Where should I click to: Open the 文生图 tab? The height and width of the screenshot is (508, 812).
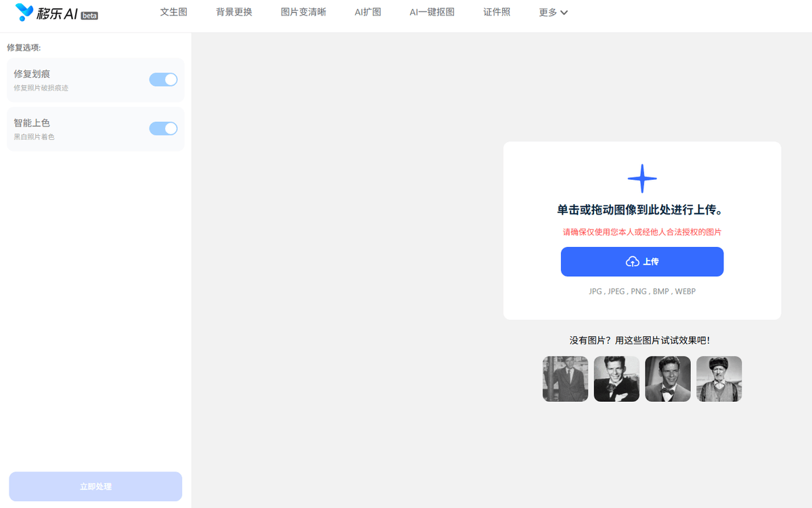coord(173,12)
